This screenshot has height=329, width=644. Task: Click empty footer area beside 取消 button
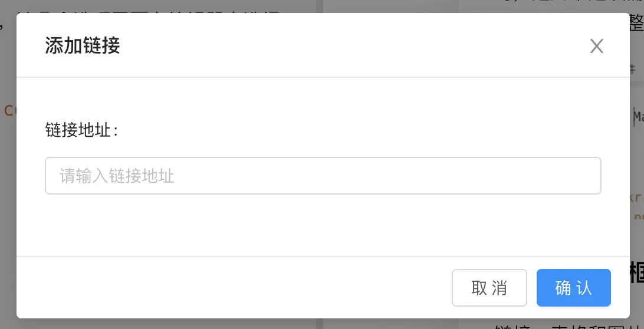[x=234, y=288]
